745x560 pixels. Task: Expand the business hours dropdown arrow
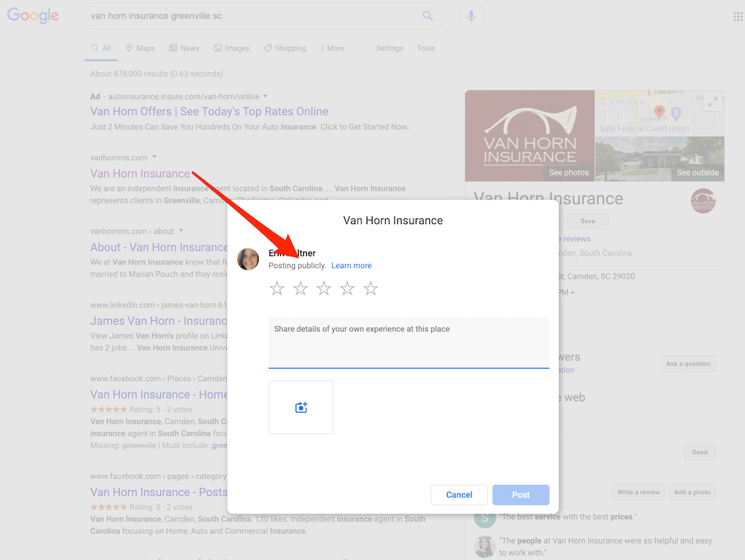point(572,293)
